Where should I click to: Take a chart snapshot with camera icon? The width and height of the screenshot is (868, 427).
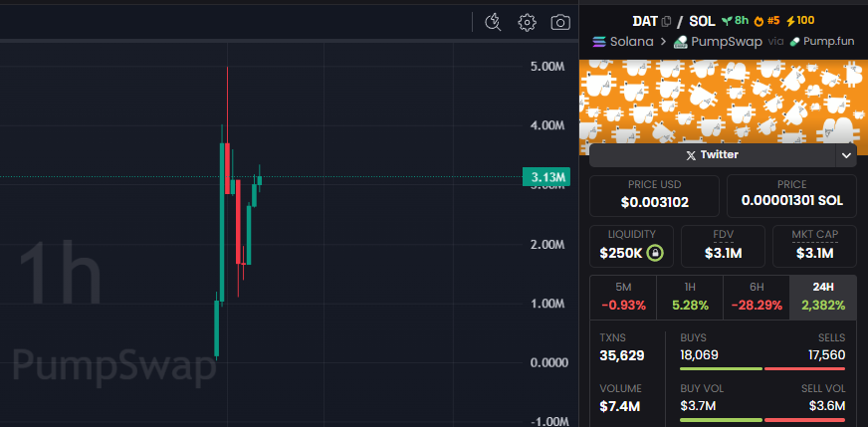coord(560,22)
